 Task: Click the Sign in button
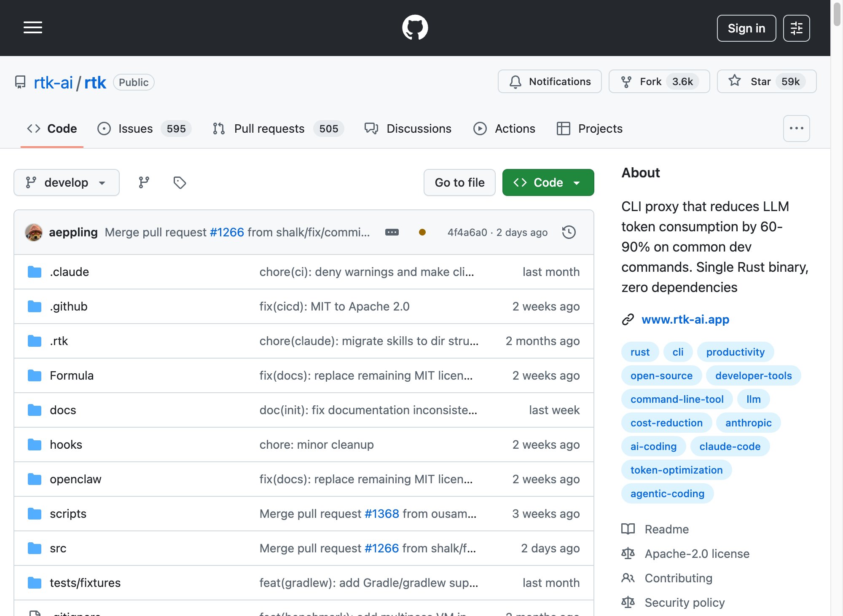point(746,28)
